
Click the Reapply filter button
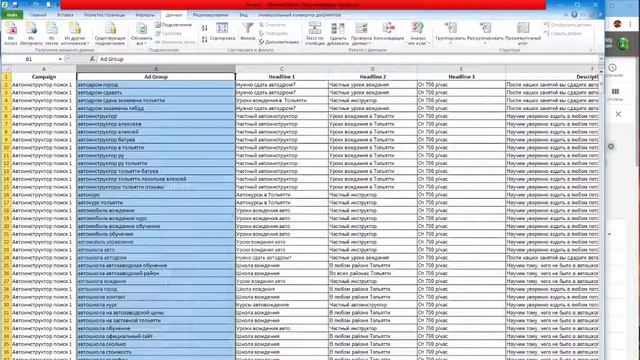[x=273, y=33]
